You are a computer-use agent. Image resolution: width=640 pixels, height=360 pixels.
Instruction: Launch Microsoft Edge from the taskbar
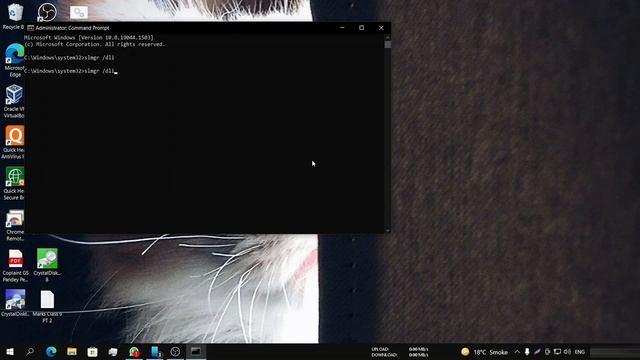[51, 351]
